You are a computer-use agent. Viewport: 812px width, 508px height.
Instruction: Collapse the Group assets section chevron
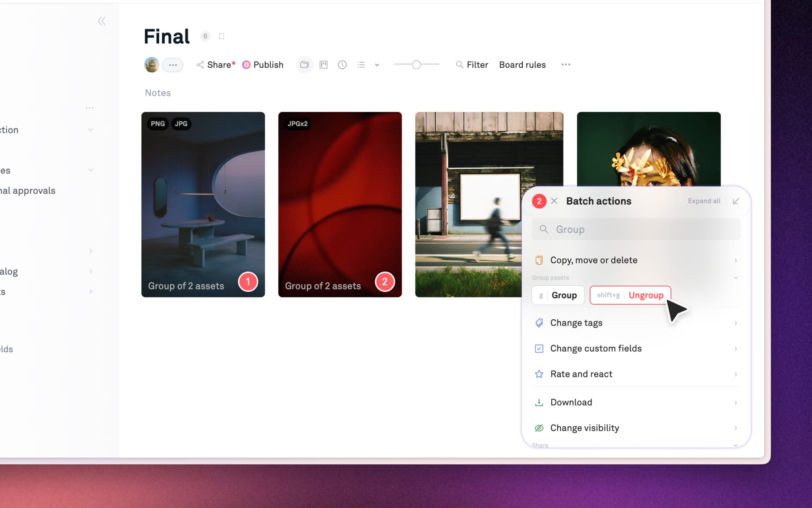736,278
